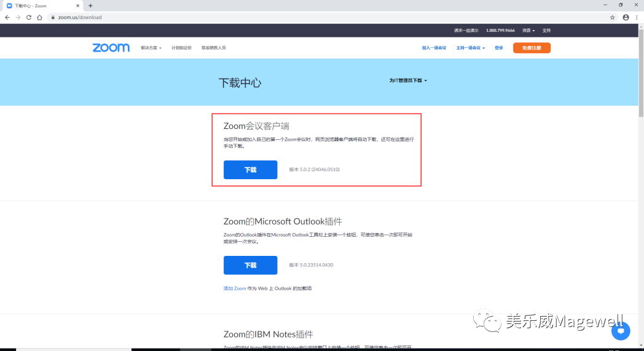Open the blue chat bubble widget
Viewport: 644px width, 351px height.
point(621,331)
